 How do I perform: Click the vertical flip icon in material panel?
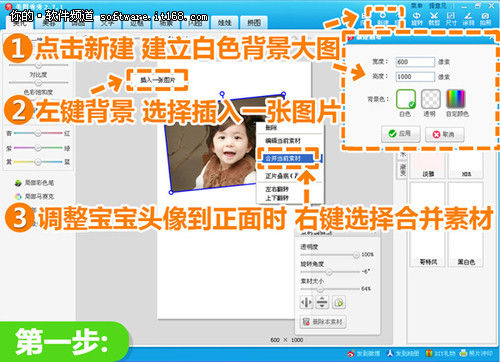click(x=322, y=302)
